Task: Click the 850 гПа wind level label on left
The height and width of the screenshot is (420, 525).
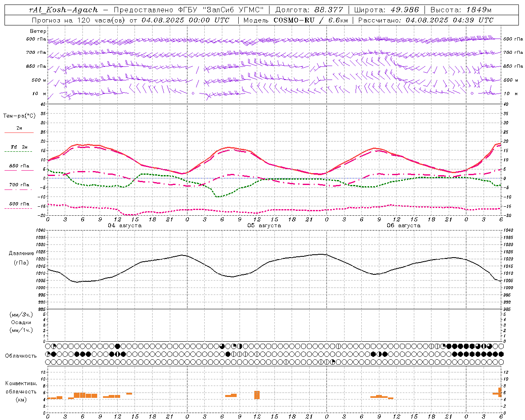Action: [36, 66]
